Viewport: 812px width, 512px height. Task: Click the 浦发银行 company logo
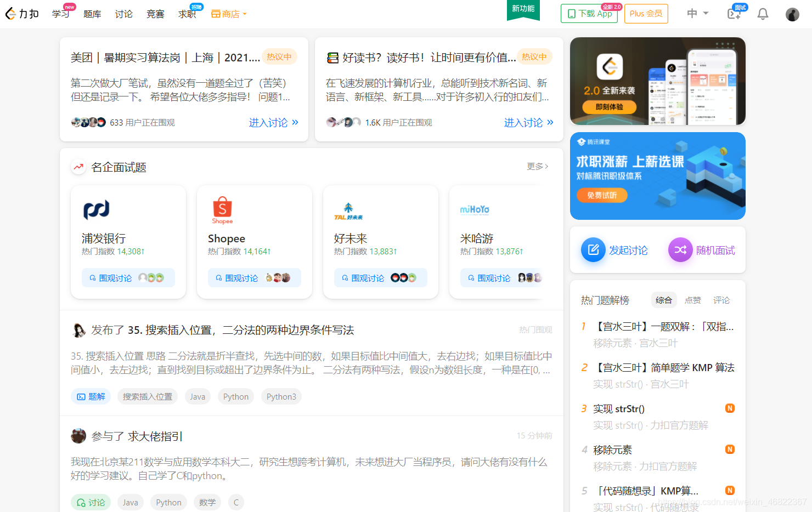tap(97, 209)
